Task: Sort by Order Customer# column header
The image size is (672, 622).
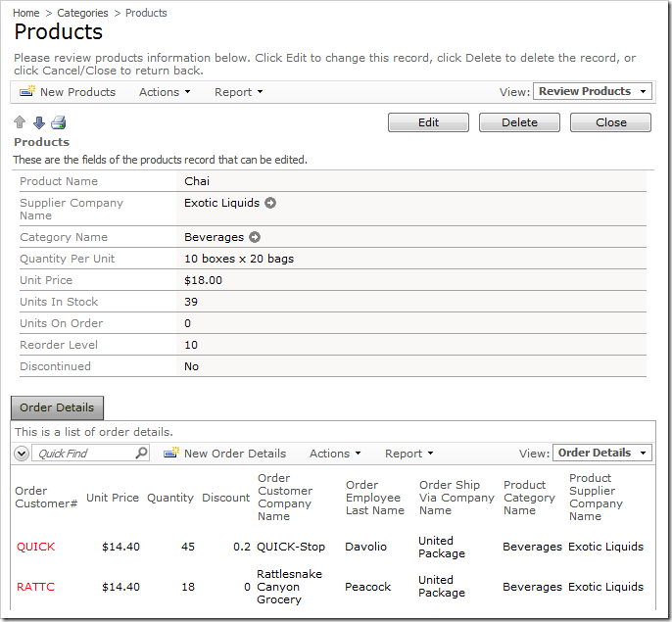Action: [46, 498]
